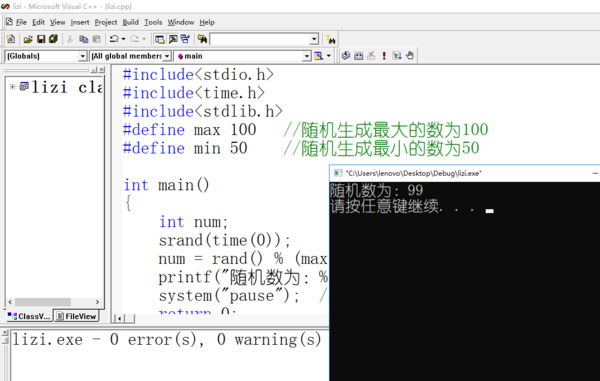The width and height of the screenshot is (600, 381).
Task: Save the file with the floppy icon
Action: (41, 39)
